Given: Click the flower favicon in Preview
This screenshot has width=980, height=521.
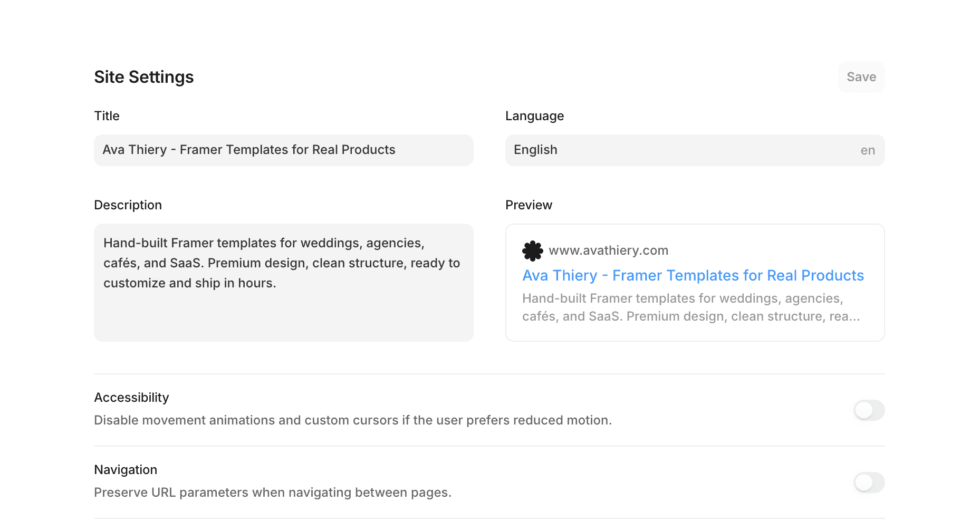Looking at the screenshot, I should [533, 251].
